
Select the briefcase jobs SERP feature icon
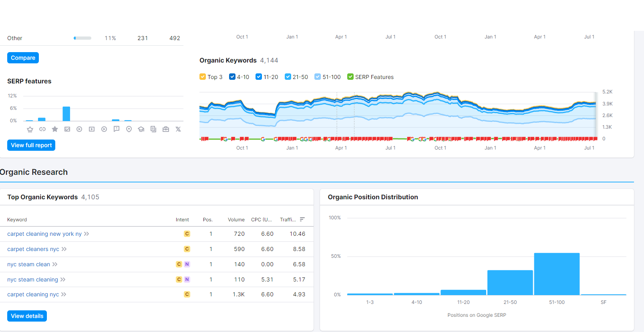(x=166, y=129)
